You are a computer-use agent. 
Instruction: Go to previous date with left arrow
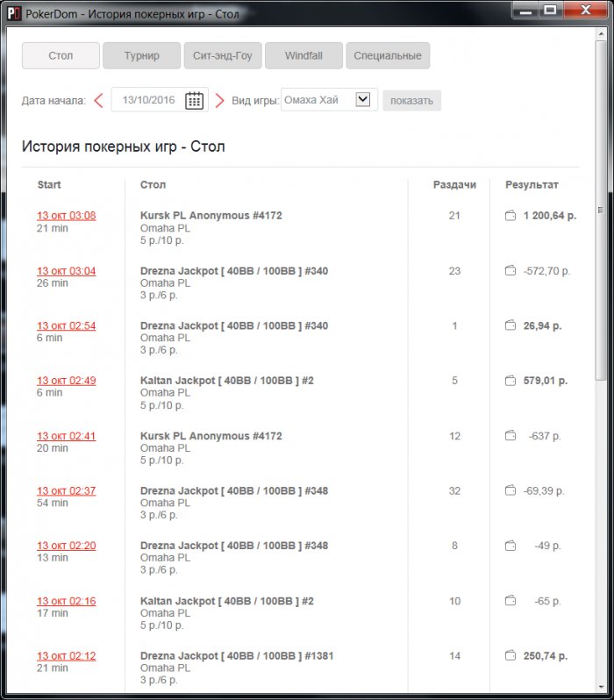(99, 101)
